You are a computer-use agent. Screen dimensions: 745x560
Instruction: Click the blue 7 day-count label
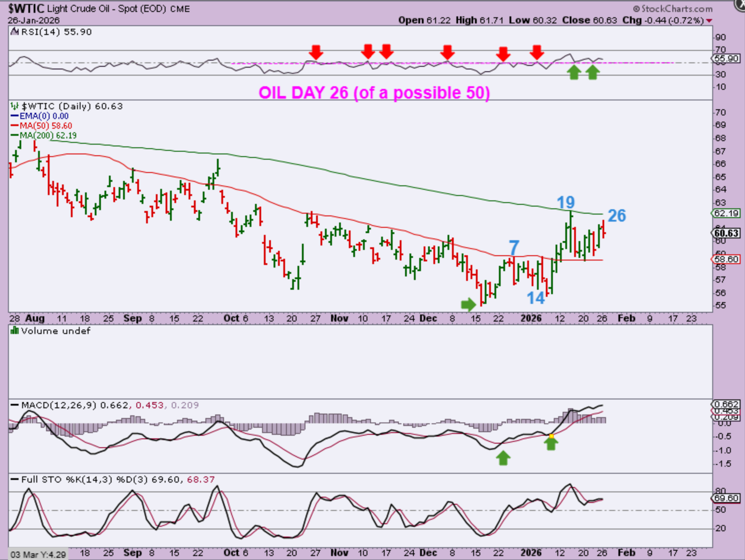513,247
